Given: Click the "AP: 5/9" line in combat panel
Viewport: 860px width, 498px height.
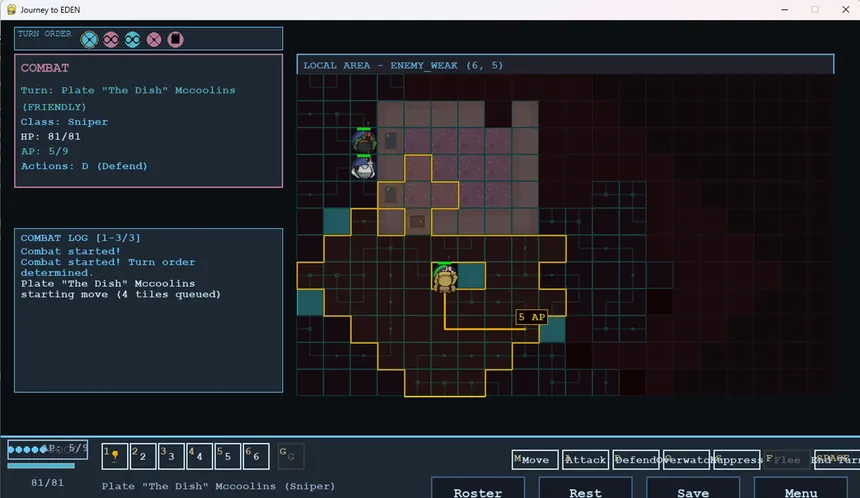Looking at the screenshot, I should (x=44, y=151).
